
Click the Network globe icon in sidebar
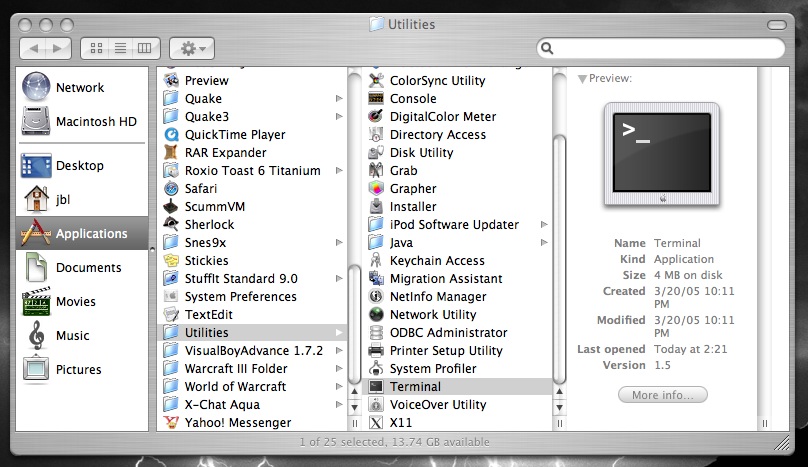pyautogui.click(x=36, y=87)
